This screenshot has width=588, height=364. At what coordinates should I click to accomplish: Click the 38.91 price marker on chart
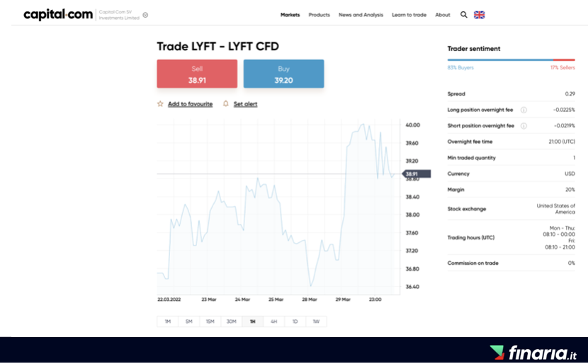click(x=417, y=174)
